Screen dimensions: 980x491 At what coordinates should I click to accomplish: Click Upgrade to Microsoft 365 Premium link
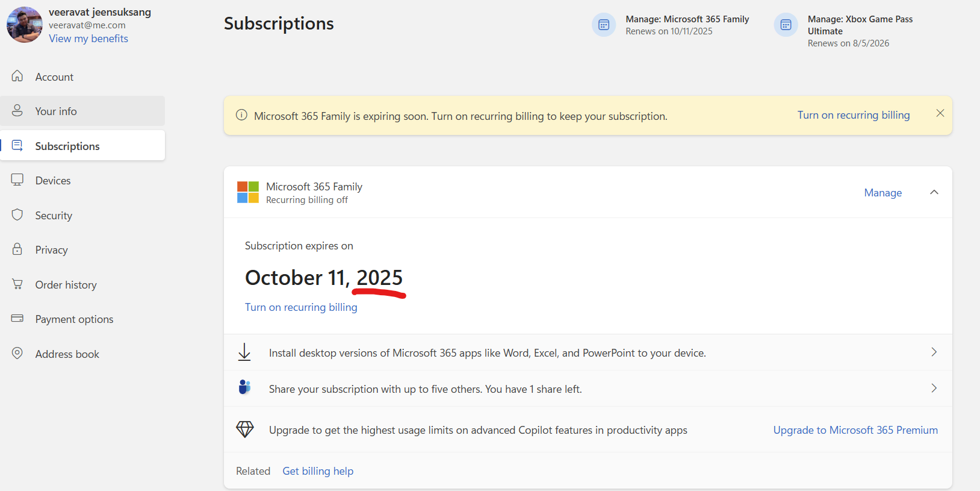[x=855, y=430]
